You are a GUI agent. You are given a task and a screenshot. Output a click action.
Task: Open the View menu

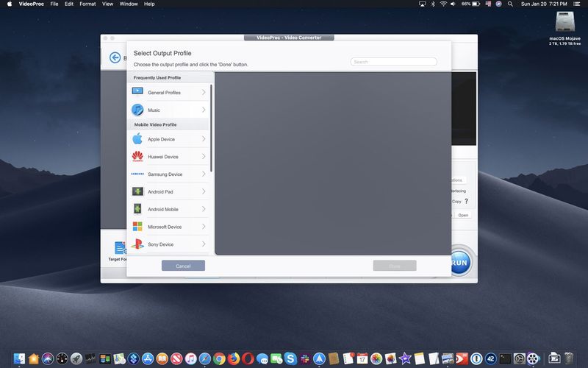pos(107,4)
